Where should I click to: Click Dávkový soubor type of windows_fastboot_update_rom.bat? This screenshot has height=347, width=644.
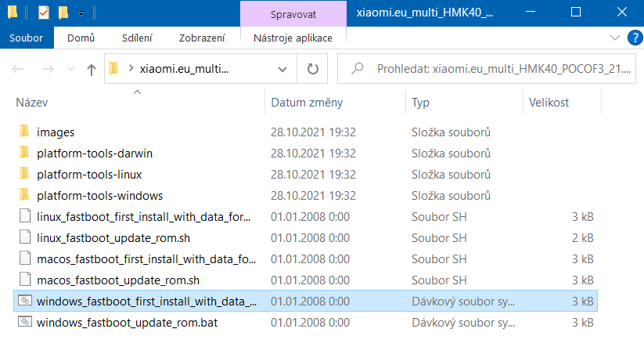(463, 323)
